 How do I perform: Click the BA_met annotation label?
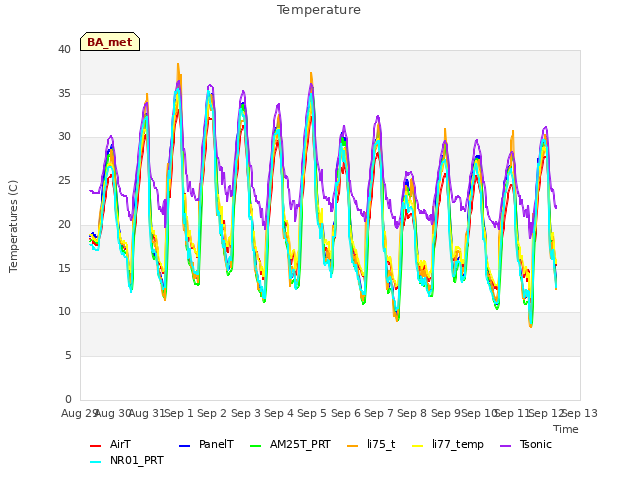[x=110, y=42]
